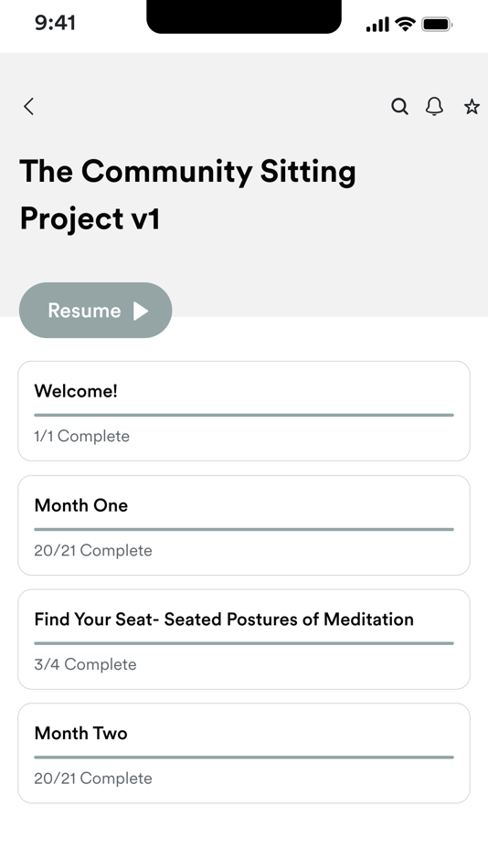The height and width of the screenshot is (868, 488).
Task: Open the Welcome! section card
Action: point(244,411)
